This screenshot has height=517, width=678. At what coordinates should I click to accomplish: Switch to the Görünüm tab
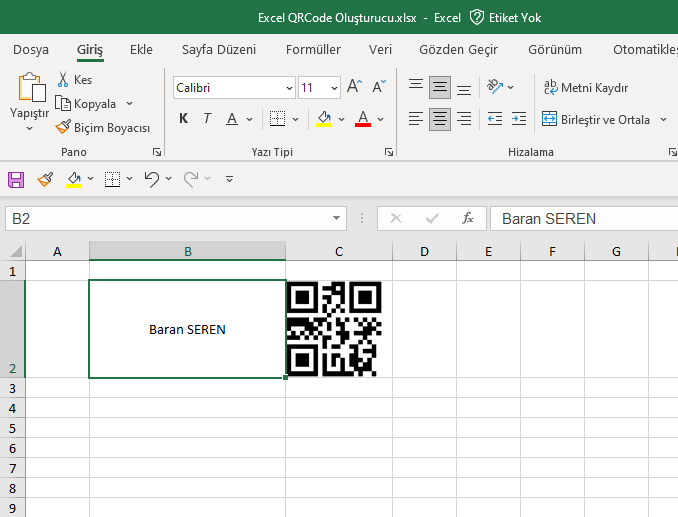[555, 50]
